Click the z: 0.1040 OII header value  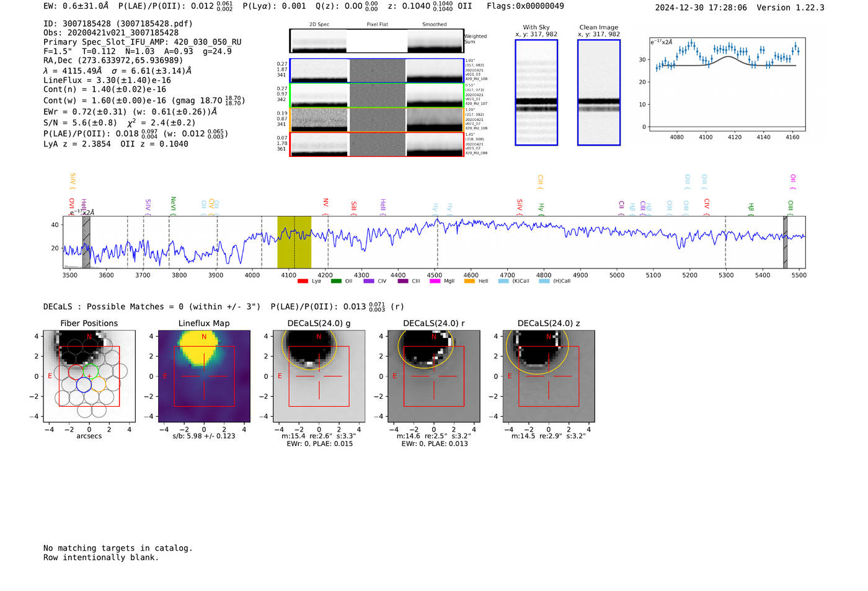[430, 6]
